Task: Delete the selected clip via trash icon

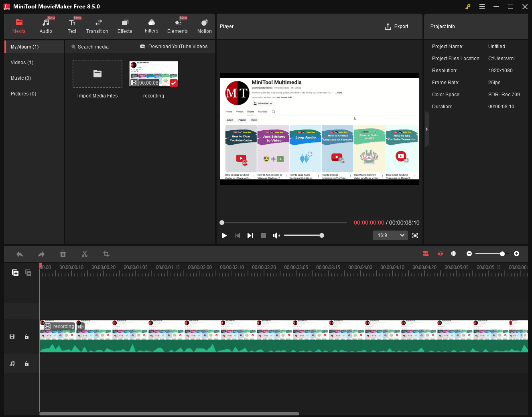Action: (x=63, y=254)
